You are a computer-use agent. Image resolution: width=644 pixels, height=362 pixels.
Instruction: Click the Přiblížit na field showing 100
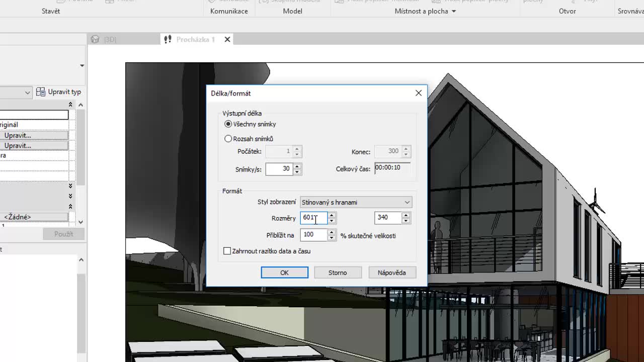(x=313, y=235)
